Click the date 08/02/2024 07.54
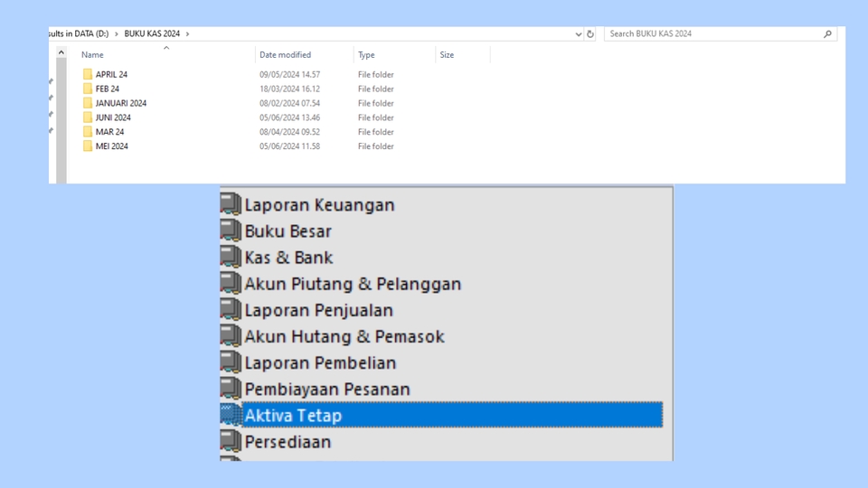Image resolution: width=868 pixels, height=488 pixels. [289, 103]
